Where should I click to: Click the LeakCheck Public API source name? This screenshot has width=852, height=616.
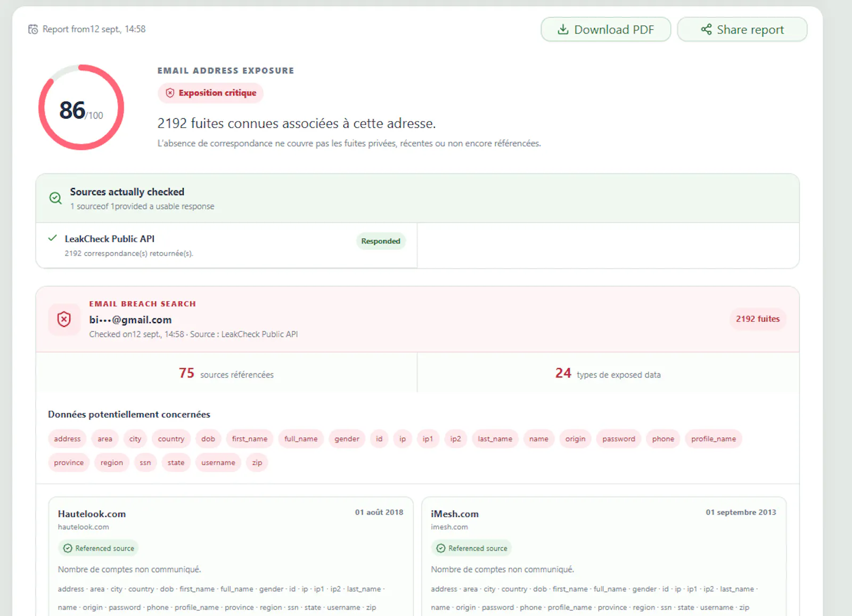tap(110, 239)
